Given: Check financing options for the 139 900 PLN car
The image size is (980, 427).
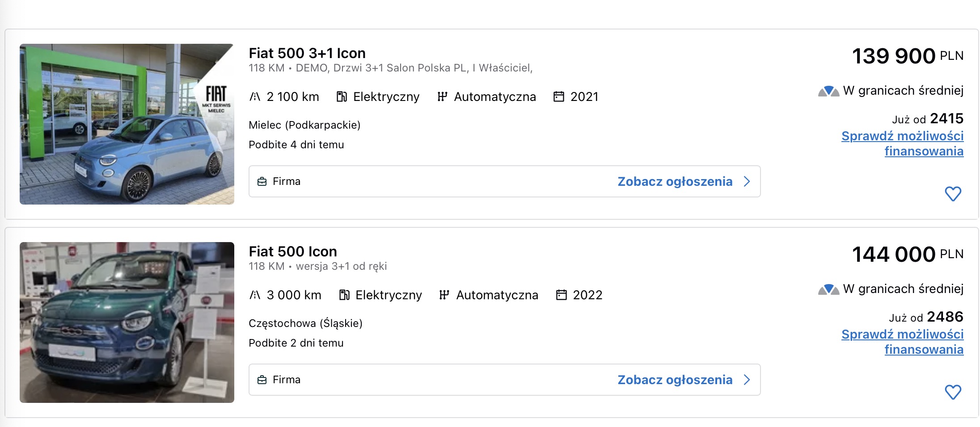Looking at the screenshot, I should point(902,143).
